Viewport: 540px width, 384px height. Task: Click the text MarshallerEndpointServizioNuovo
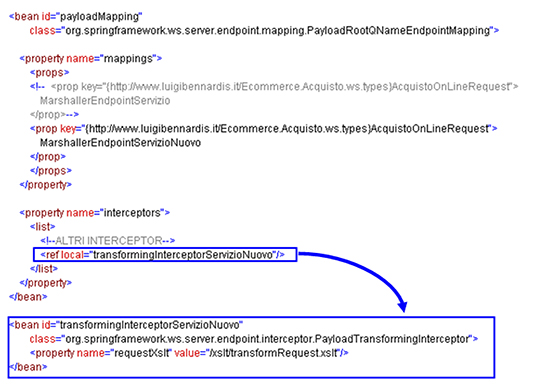pyautogui.click(x=120, y=143)
